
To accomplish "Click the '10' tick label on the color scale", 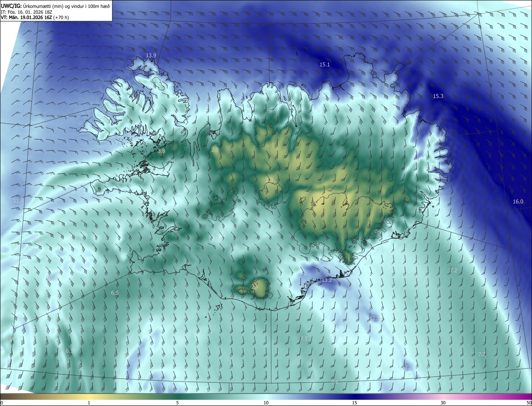I will pos(266,403).
